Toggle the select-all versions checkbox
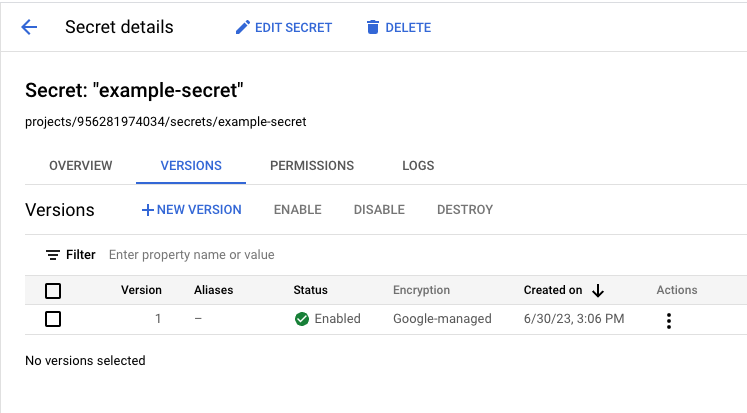 53,291
